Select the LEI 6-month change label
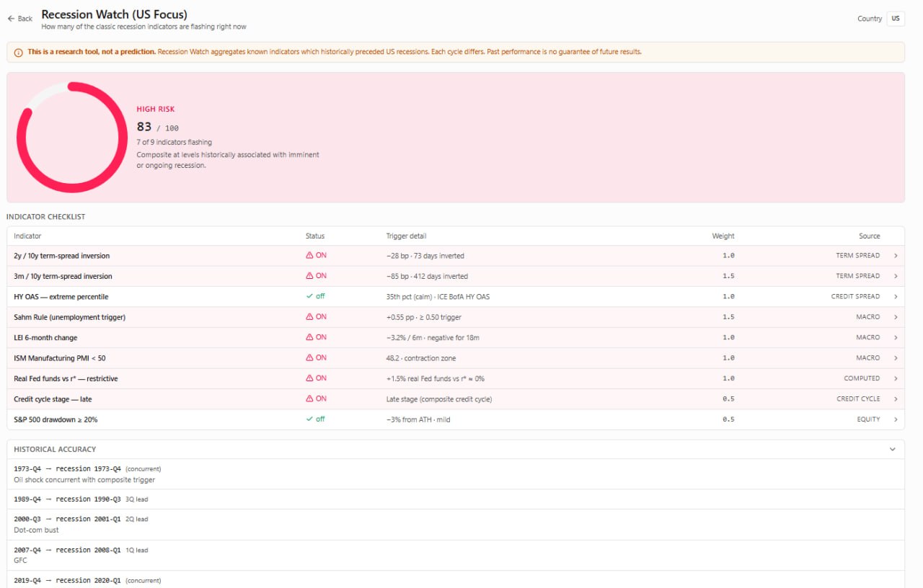The image size is (923, 588). 45,337
